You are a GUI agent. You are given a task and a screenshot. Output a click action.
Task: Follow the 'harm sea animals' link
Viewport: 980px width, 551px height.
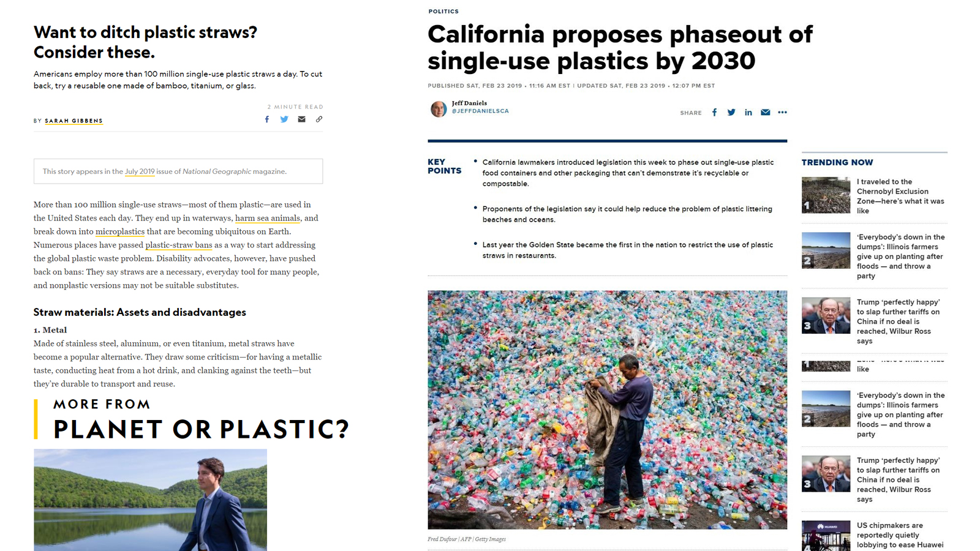click(268, 218)
